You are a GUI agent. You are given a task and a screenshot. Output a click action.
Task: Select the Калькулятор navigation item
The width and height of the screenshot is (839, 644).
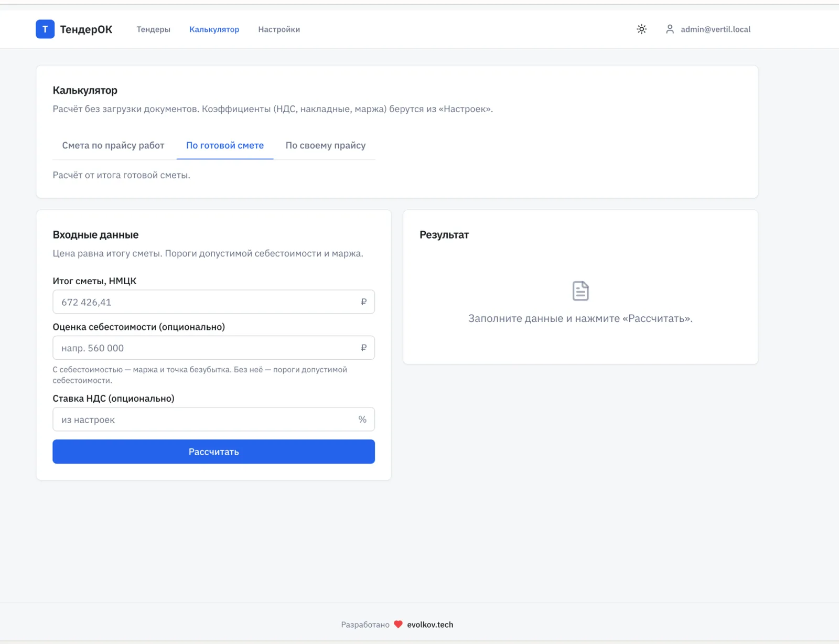(214, 29)
